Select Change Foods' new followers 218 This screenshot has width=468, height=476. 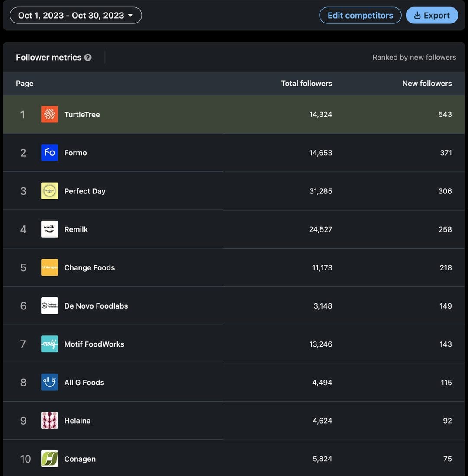445,267
